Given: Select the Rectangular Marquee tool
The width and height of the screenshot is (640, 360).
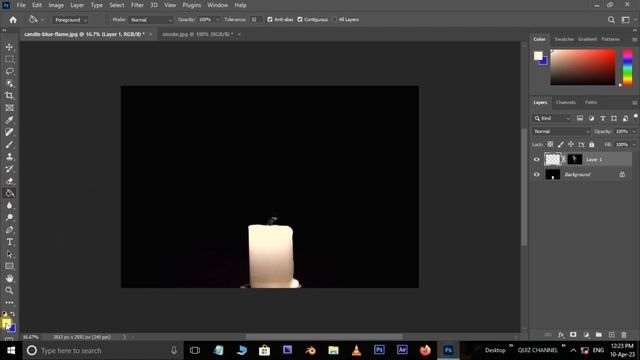Looking at the screenshot, I should [9, 60].
